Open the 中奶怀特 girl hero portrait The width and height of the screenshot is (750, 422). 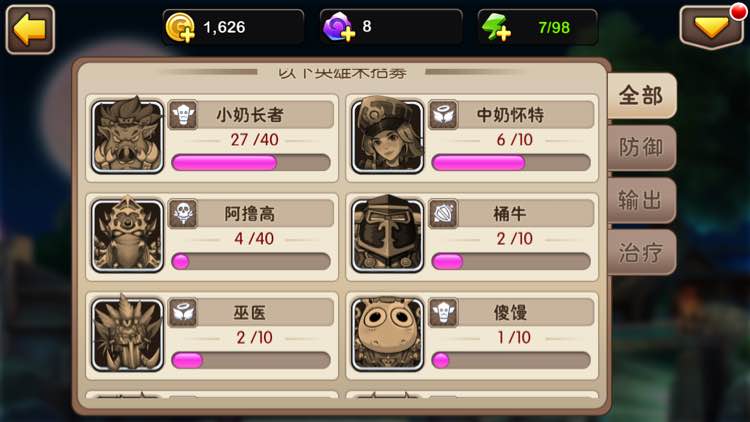pos(387,137)
